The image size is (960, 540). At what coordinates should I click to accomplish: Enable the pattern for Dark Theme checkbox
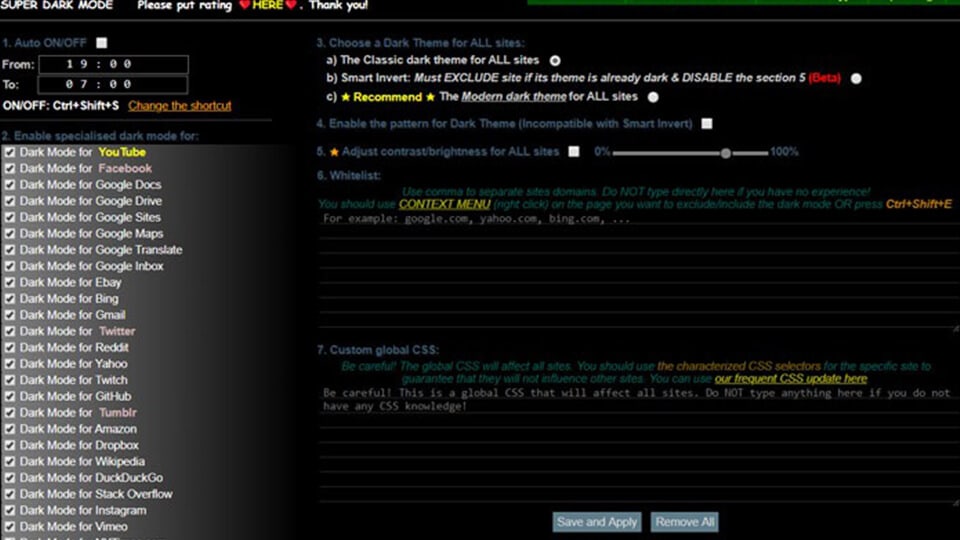click(707, 124)
